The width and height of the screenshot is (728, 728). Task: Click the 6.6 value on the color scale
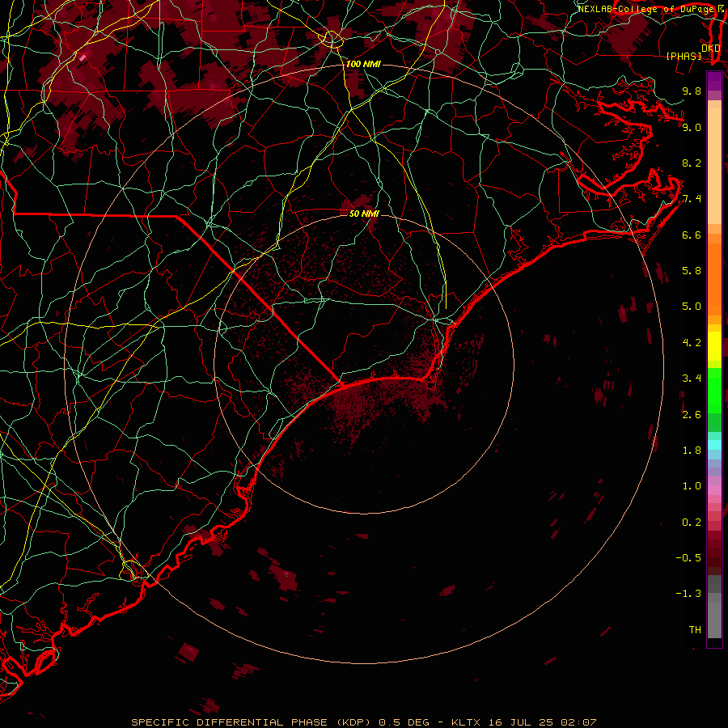(x=692, y=235)
